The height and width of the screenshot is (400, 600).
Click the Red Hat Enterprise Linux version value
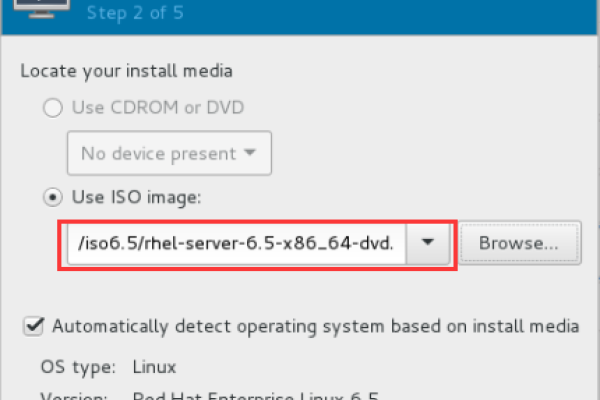[x=259, y=395]
